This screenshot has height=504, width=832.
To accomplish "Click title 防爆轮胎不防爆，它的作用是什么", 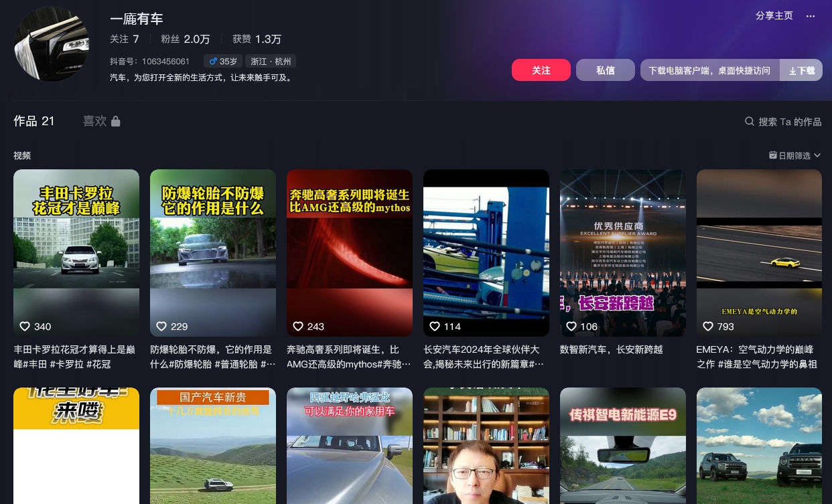I will [212, 357].
